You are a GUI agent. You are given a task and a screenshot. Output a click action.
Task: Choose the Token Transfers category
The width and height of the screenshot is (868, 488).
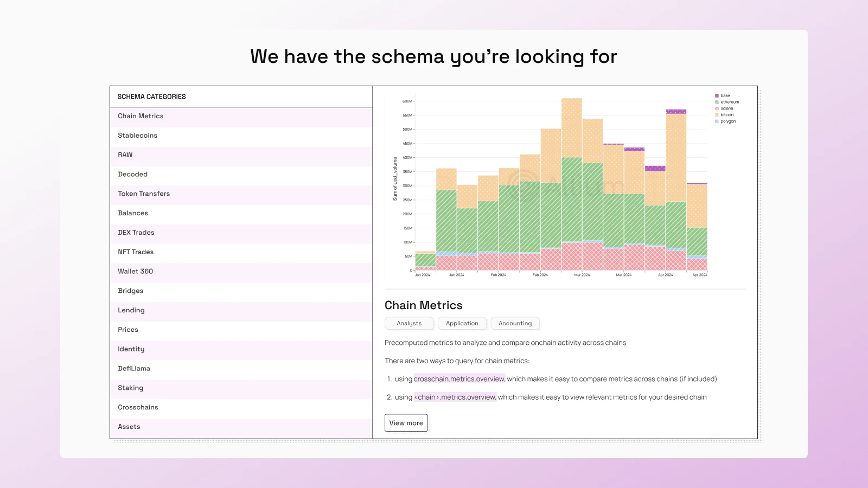pyautogui.click(x=144, y=194)
